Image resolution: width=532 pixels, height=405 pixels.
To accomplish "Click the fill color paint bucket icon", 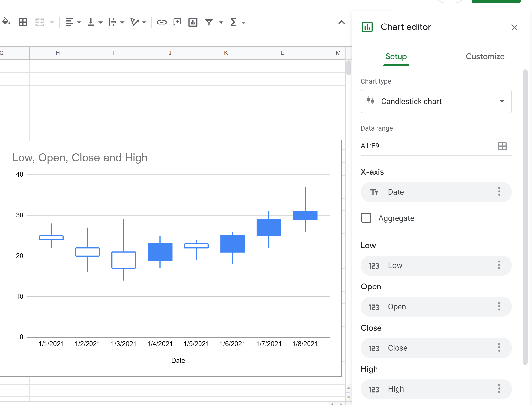I will (6, 22).
